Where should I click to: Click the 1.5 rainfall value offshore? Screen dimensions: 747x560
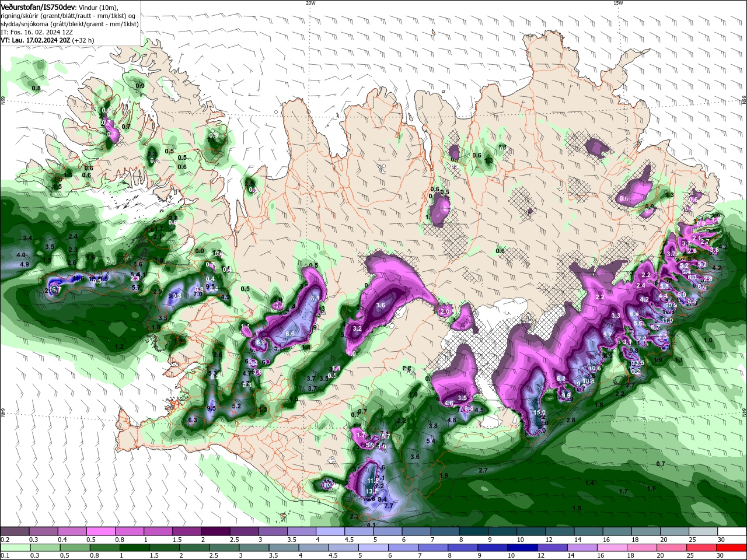(577, 508)
